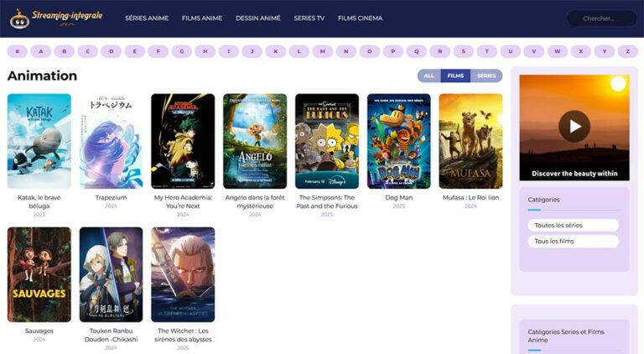This screenshot has height=354, width=644.
Task: Filter titles by letter Z
Action: pos(627,51)
